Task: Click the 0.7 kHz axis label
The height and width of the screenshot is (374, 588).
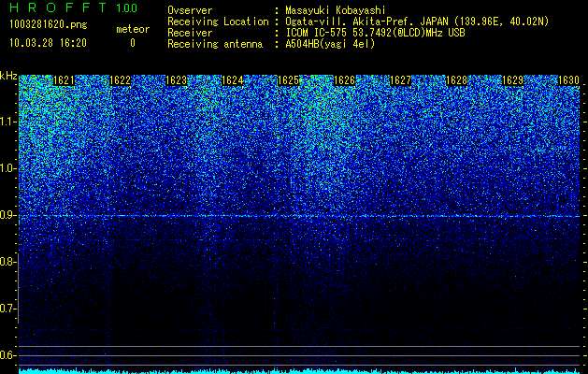Action: pyautogui.click(x=7, y=309)
